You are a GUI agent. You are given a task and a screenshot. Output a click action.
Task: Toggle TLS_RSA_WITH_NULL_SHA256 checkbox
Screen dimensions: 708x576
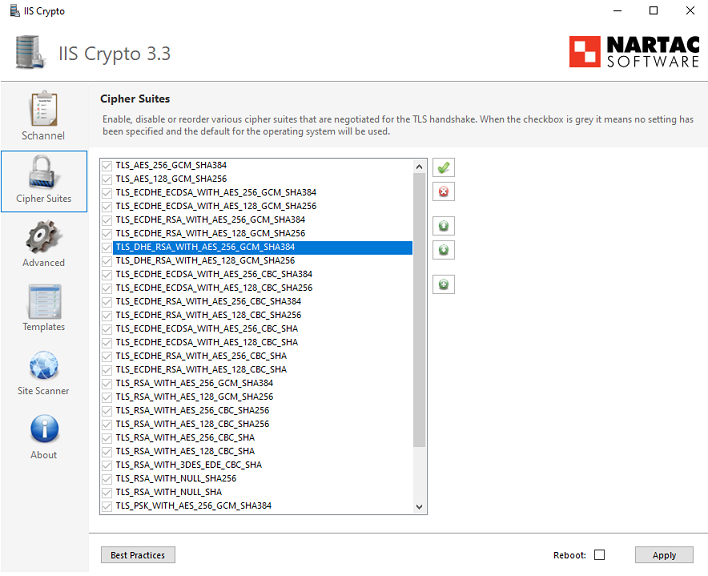108,479
